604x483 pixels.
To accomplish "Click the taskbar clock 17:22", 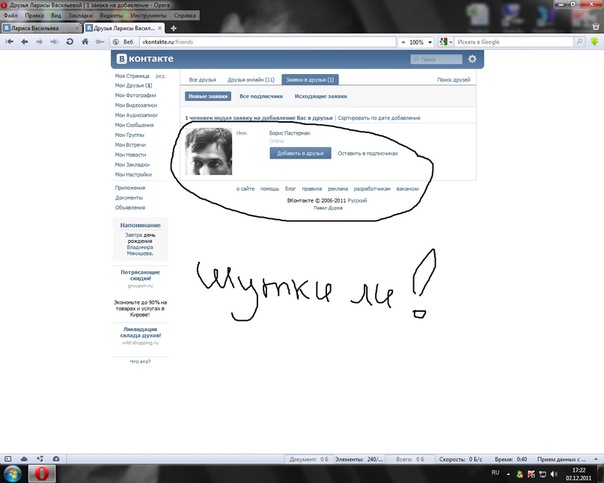I will point(579,470).
